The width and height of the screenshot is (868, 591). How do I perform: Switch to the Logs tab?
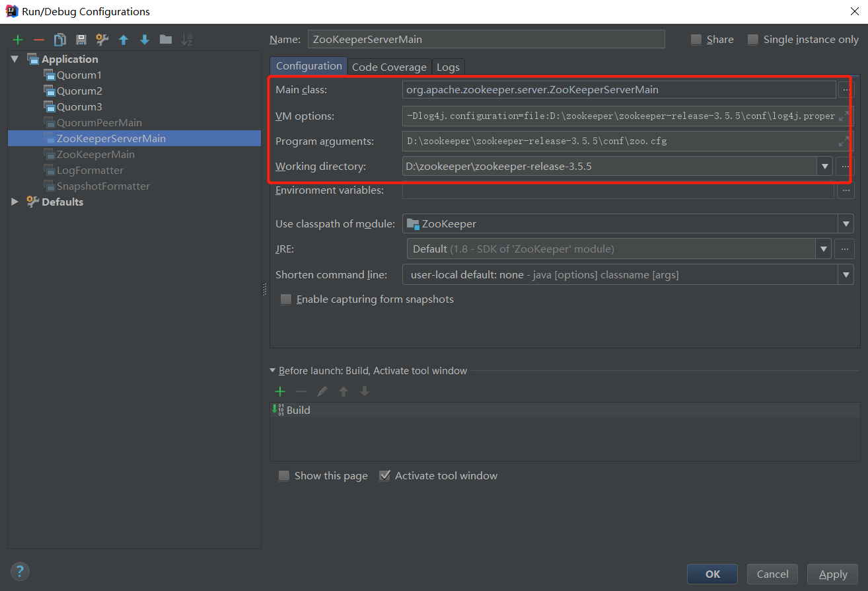click(x=448, y=67)
